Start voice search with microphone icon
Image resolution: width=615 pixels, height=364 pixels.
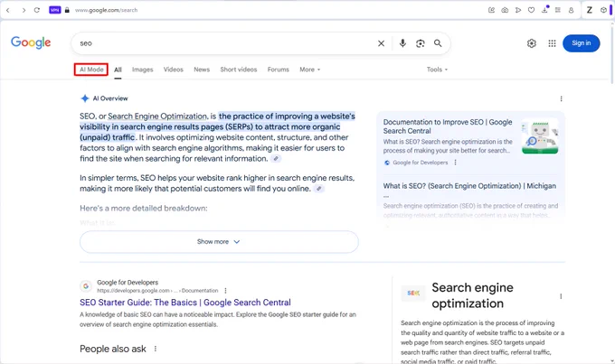[402, 43]
